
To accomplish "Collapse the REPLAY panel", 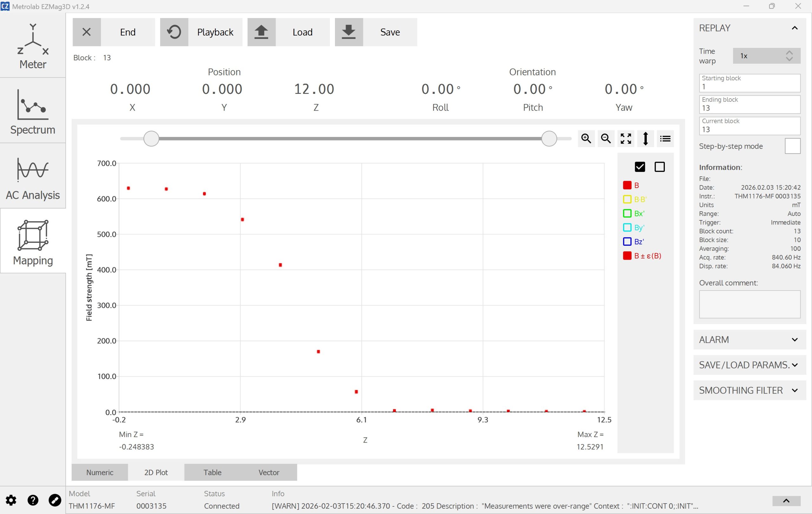I will 794,28.
